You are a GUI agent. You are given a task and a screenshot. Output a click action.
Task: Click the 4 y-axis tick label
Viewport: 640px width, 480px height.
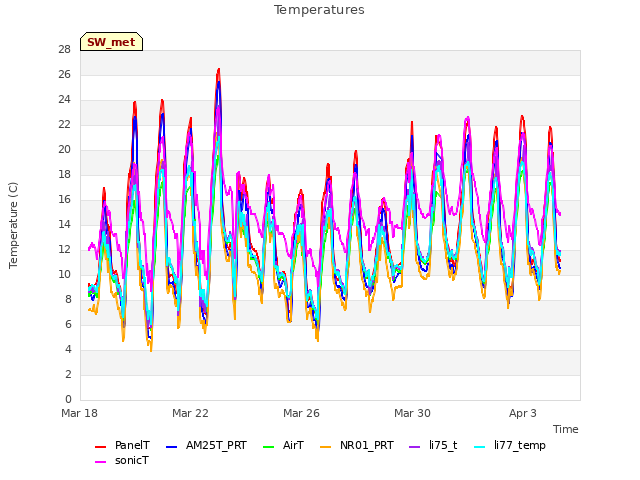click(68, 349)
